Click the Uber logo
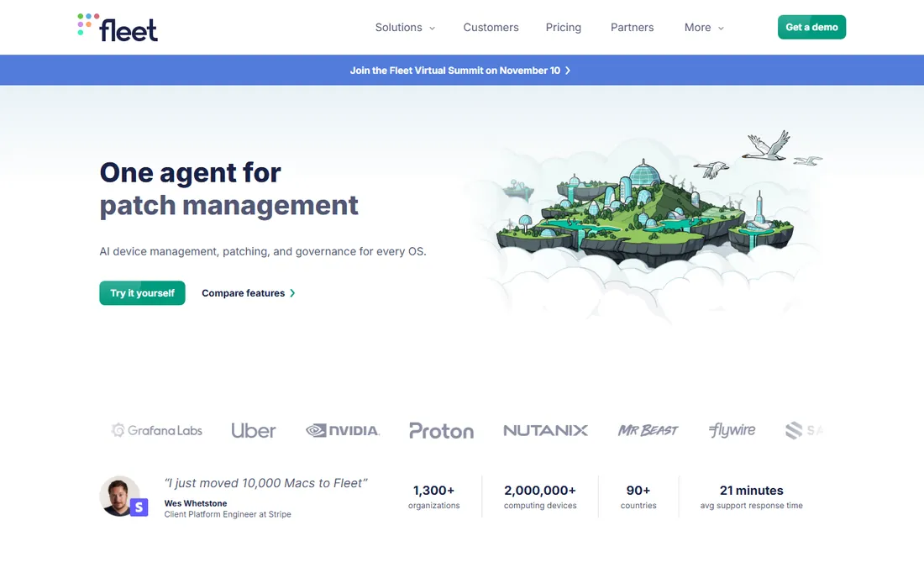 pyautogui.click(x=254, y=431)
